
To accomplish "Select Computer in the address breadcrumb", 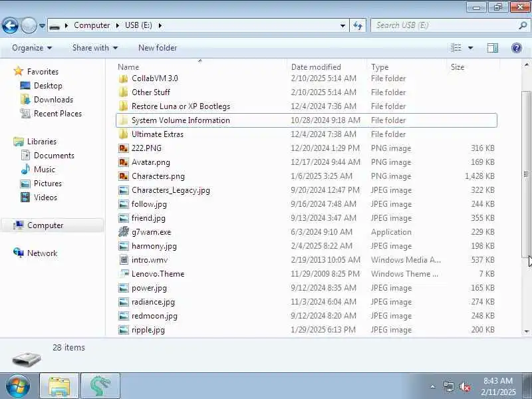I will click(92, 25).
